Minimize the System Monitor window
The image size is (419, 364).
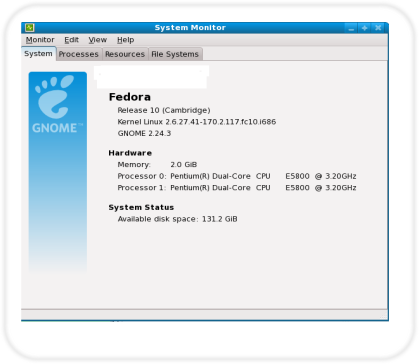click(x=351, y=28)
